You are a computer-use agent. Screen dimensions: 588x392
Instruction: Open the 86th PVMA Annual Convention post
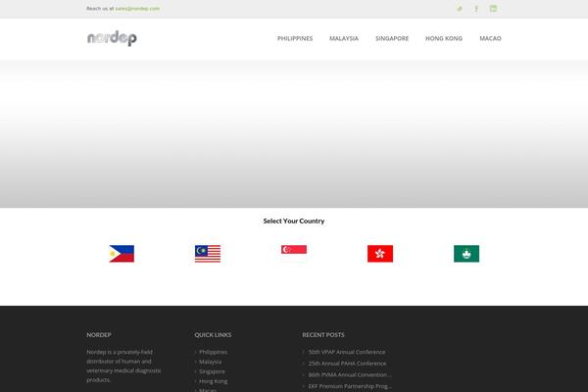pyautogui.click(x=350, y=374)
